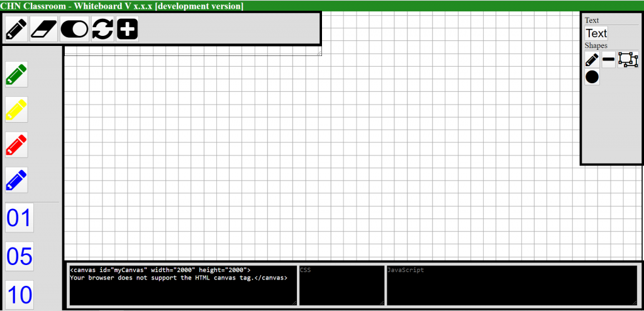Select freehand pencil in Shapes panel
Image resolution: width=644 pixels, height=311 pixels.
[x=592, y=60]
